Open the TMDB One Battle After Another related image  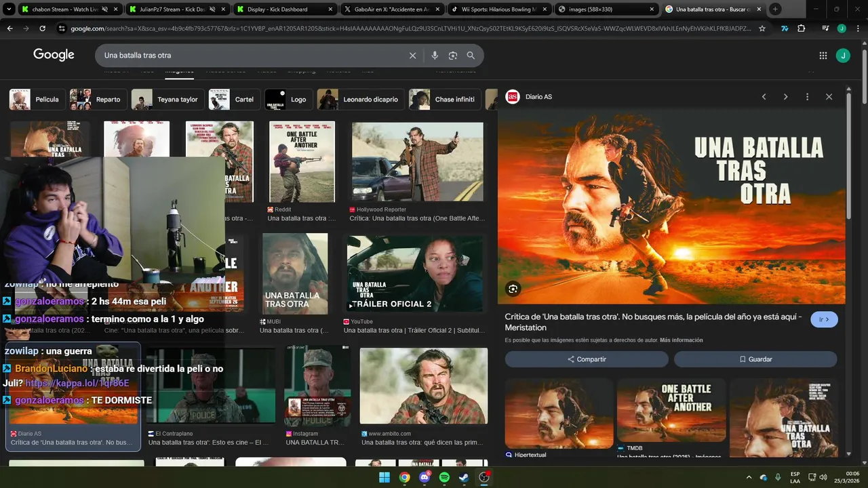coord(671,410)
